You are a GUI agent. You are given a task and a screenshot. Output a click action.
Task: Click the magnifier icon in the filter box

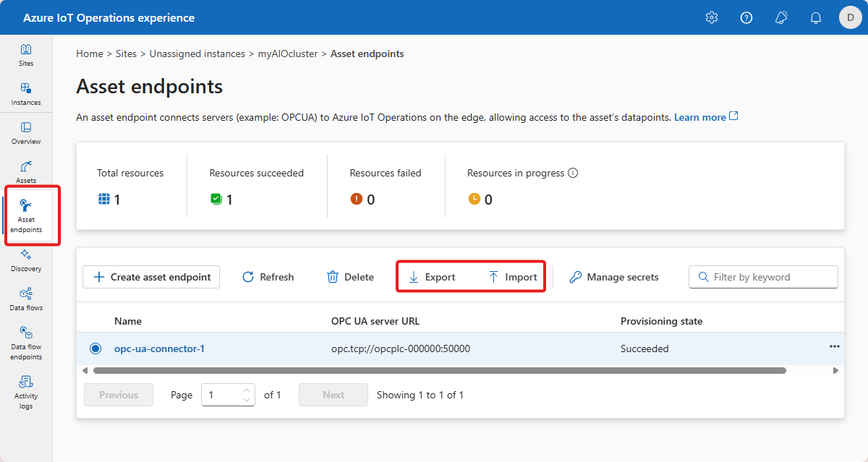tap(703, 277)
